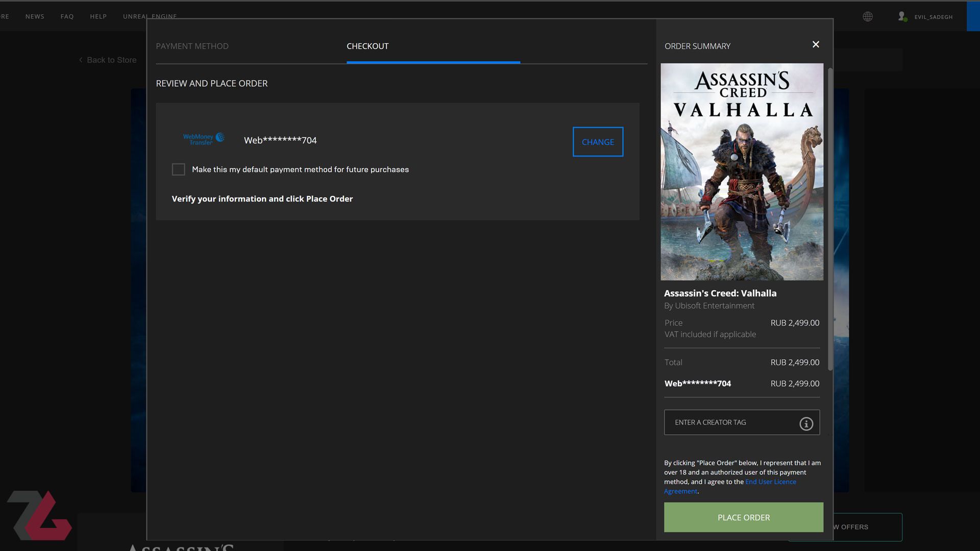The image size is (980, 551).
Task: Click the Order Summary heading
Action: 697,46
